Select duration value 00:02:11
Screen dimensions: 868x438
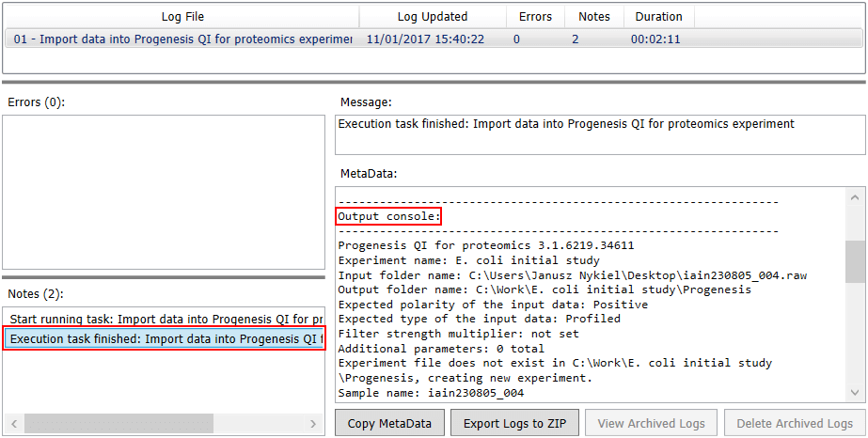click(x=655, y=39)
